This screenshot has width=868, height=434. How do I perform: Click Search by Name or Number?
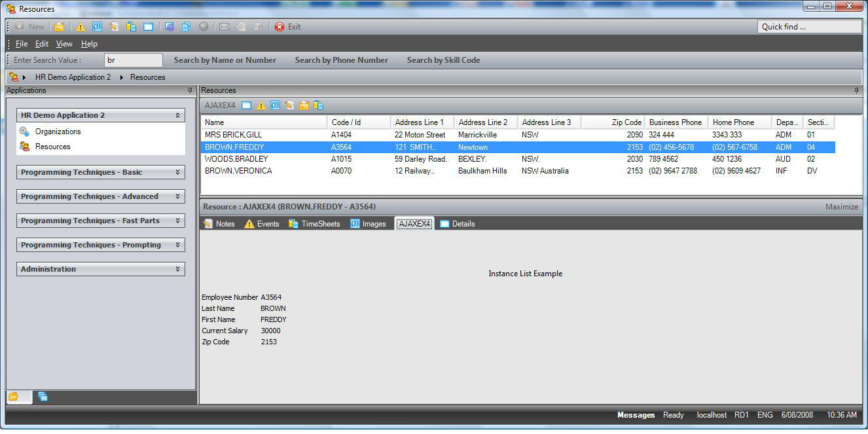point(225,60)
